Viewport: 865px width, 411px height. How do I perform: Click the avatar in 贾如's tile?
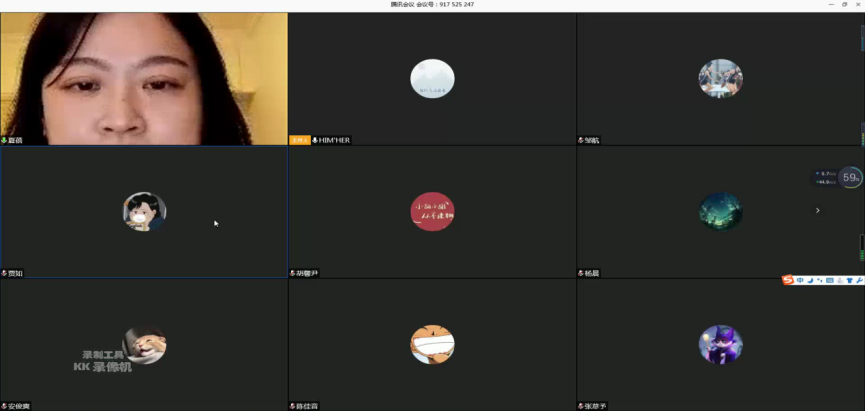[x=144, y=211]
